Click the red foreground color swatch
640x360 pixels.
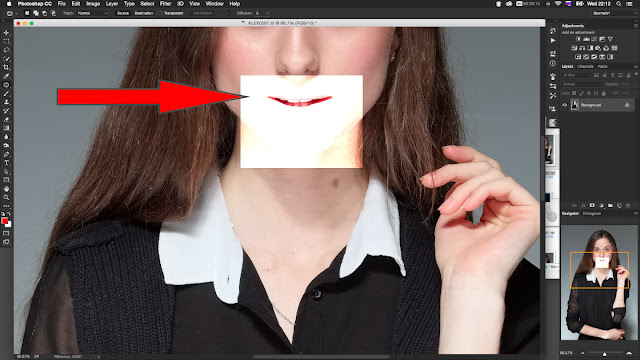4,221
